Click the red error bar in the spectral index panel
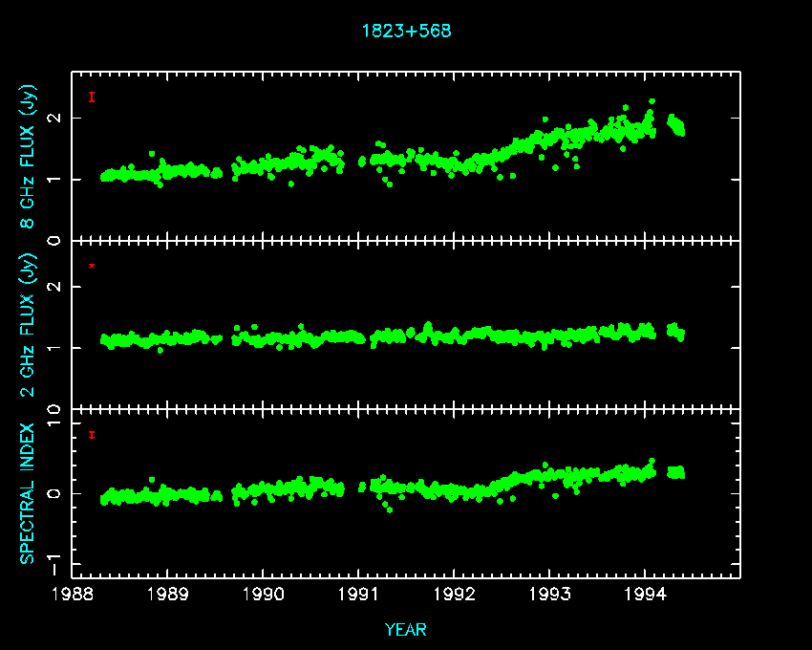The height and width of the screenshot is (650, 812). click(92, 435)
